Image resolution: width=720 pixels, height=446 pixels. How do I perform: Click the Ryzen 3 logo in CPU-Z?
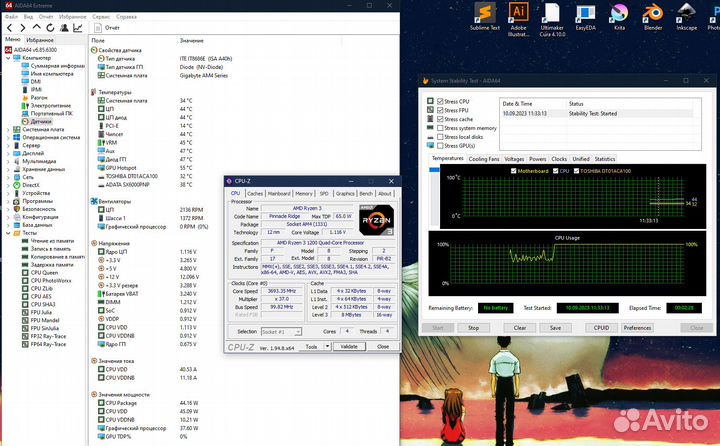[x=377, y=220]
